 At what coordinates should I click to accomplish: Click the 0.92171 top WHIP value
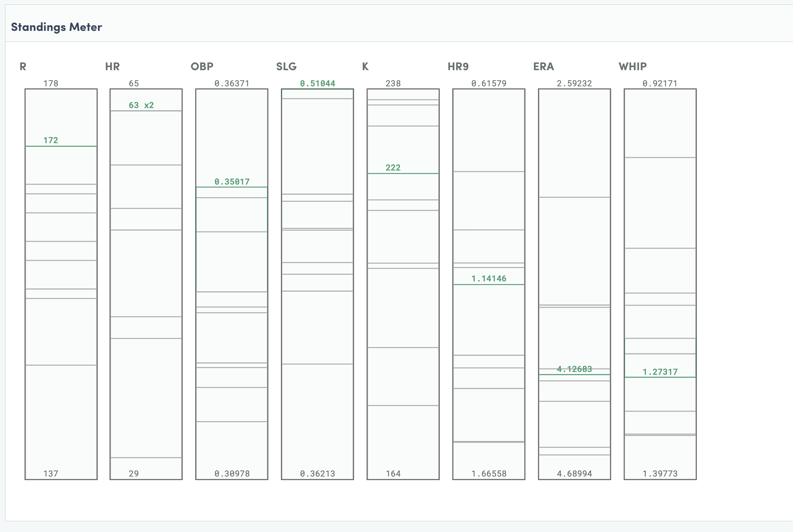660,84
